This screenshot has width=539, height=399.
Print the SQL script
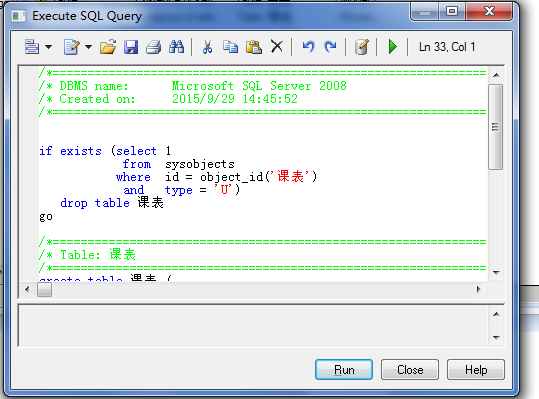pyautogui.click(x=153, y=47)
